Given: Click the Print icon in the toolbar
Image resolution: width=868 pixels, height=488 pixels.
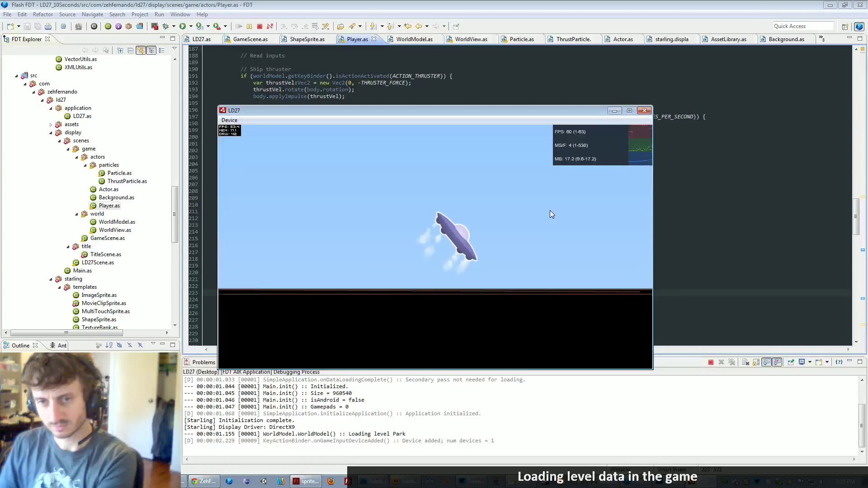Looking at the screenshot, I should [48, 26].
